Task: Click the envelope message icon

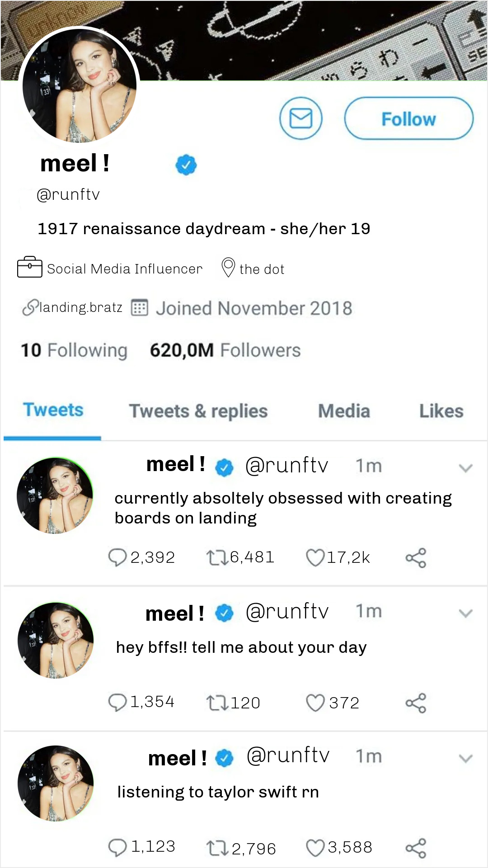Action: pyautogui.click(x=300, y=119)
